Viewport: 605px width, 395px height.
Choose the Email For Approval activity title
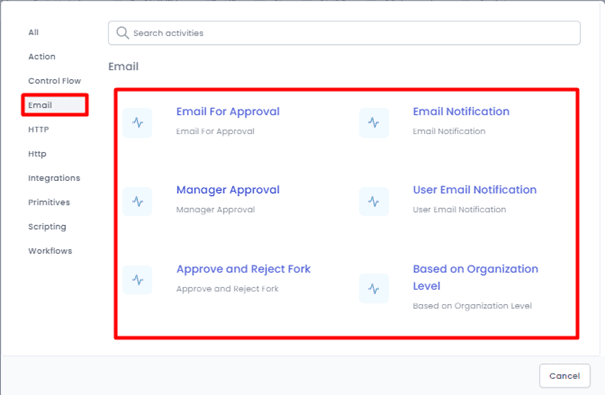click(228, 111)
